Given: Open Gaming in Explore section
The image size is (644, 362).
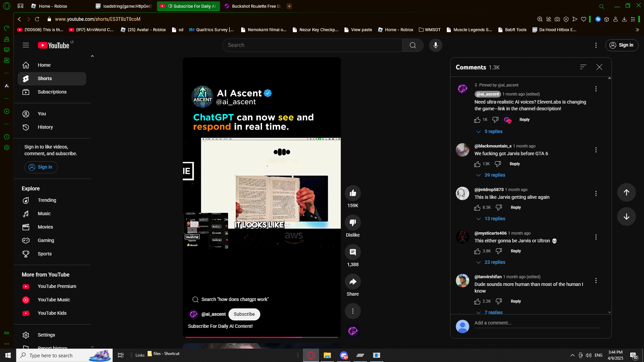Looking at the screenshot, I should tap(52, 240).
